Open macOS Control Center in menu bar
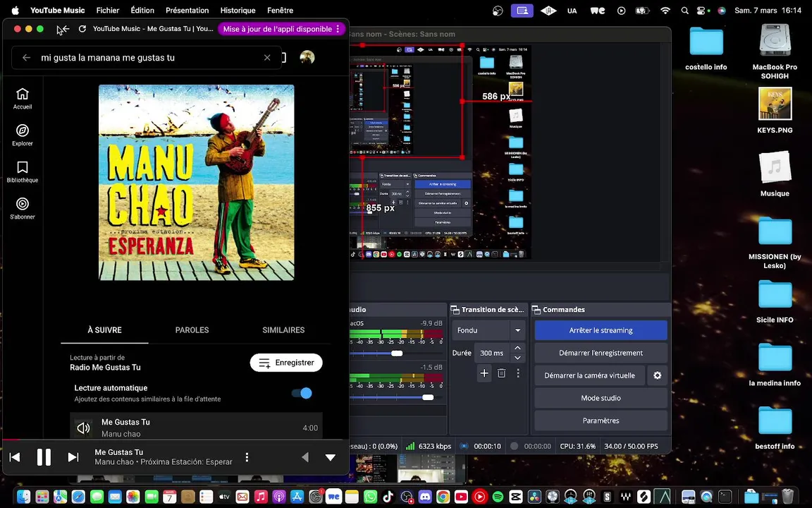 pos(701,11)
